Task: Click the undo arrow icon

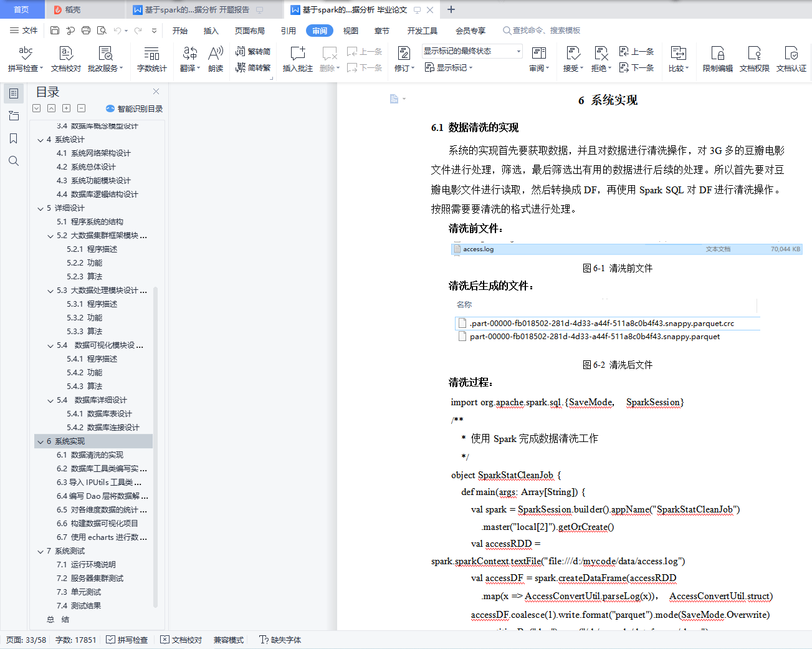Action: [x=117, y=30]
